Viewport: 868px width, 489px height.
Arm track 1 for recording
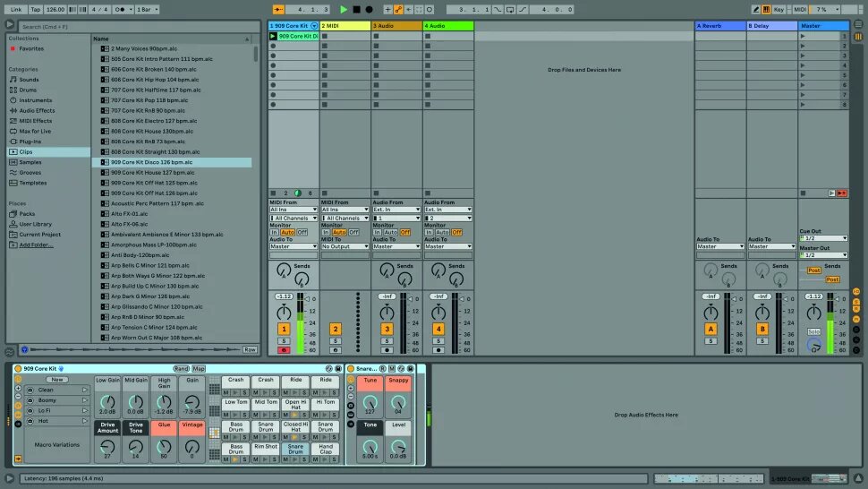(284, 350)
